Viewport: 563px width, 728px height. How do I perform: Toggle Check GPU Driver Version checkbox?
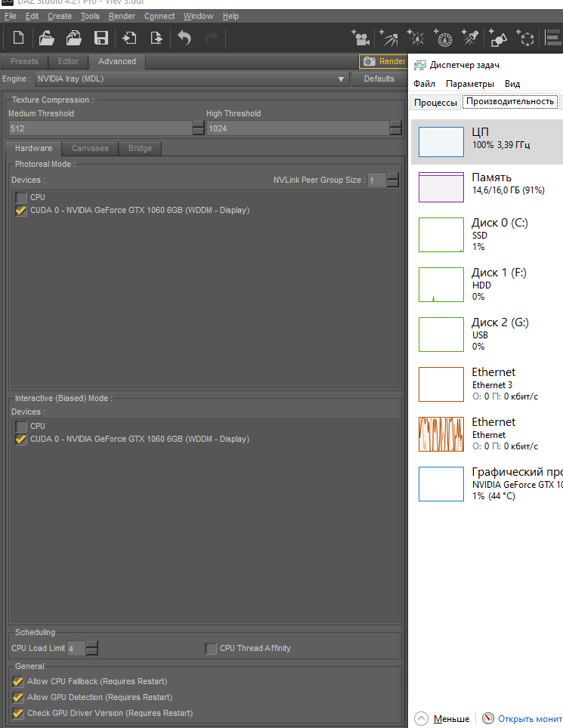17,713
